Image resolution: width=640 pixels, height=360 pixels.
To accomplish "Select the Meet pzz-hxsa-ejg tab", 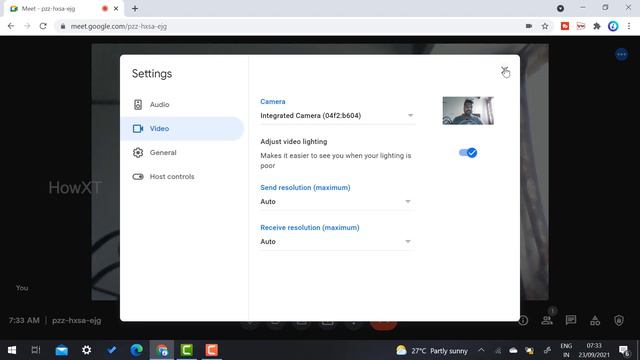I will pos(63,9).
